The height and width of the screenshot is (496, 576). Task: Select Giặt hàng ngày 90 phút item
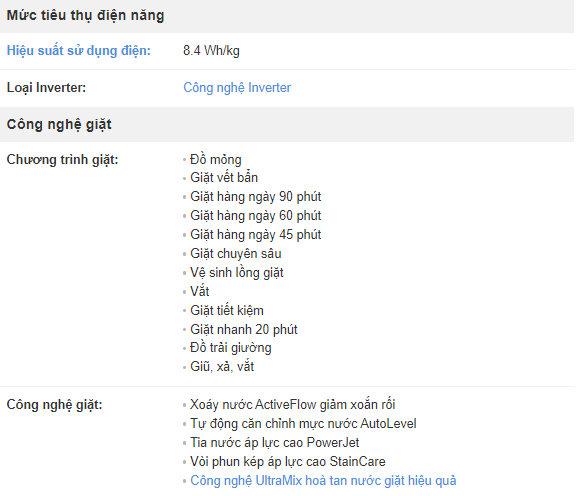[255, 197]
